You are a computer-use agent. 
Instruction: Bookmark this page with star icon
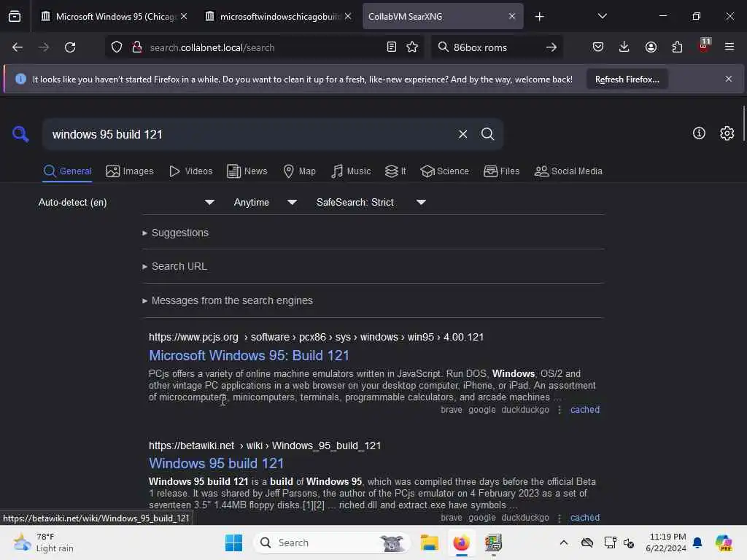[x=412, y=47]
